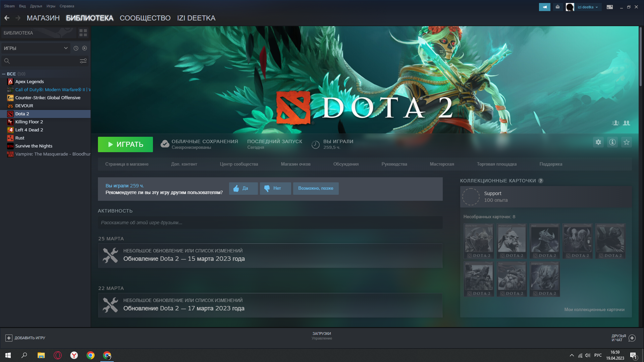Open Страница в магазине tab for Dota 2

(127, 164)
